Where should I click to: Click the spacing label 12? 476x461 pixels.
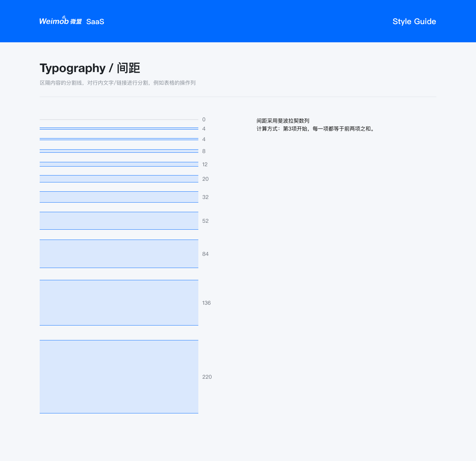tap(205, 165)
